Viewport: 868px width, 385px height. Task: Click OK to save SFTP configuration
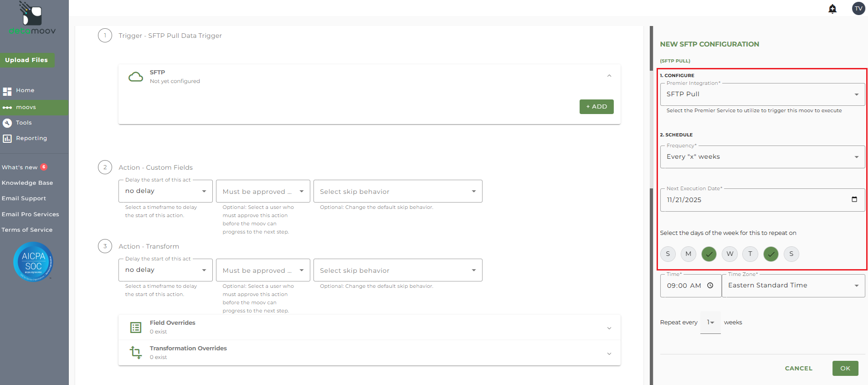(845, 368)
